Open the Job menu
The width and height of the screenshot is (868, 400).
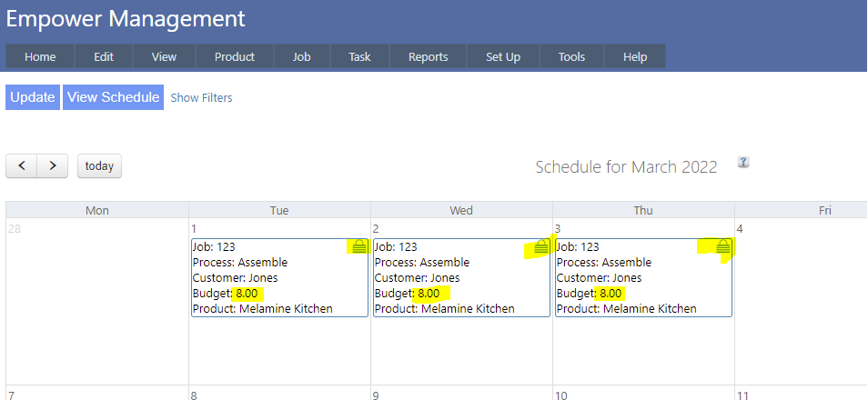pos(301,56)
